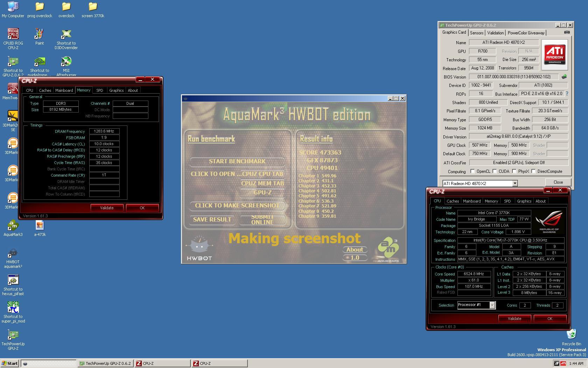The height and width of the screenshot is (368, 588).
Task: Click the GPU-Z button in AquaMark
Action: coord(262,192)
